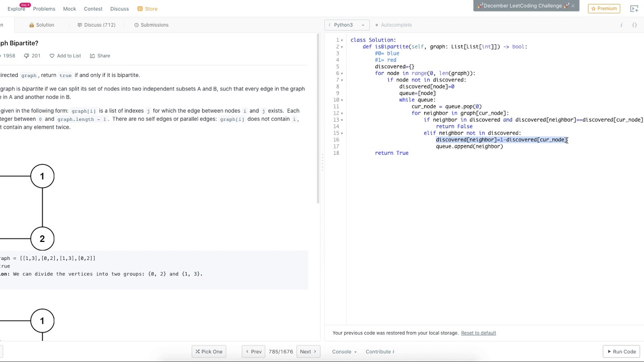Click the description panel scrollbar
644x362 pixels.
317,119
